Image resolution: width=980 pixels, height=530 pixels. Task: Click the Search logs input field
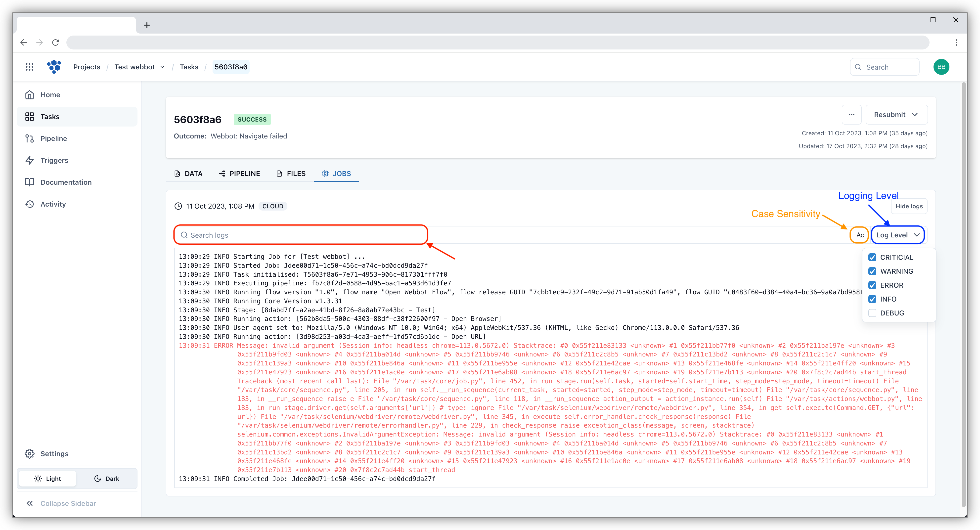coord(302,235)
